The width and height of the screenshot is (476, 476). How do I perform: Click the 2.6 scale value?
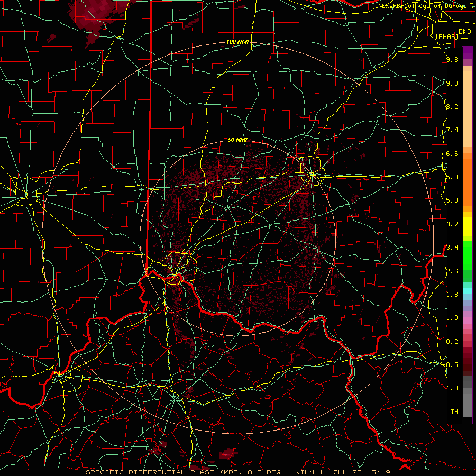click(452, 271)
